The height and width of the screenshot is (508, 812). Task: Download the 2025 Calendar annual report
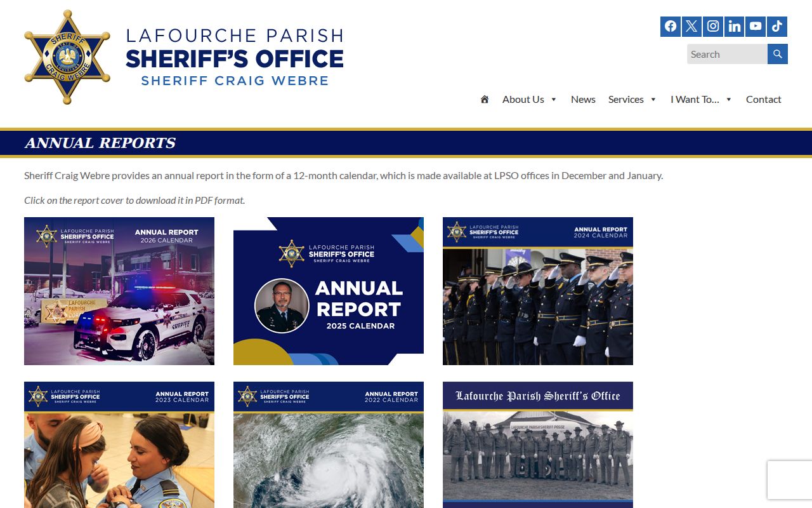point(329,291)
